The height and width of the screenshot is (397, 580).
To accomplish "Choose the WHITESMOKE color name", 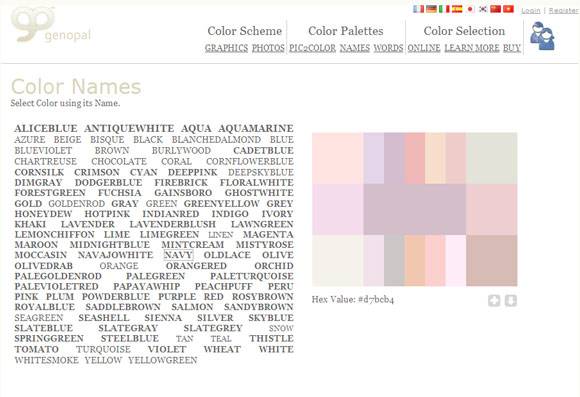I will [x=47, y=360].
